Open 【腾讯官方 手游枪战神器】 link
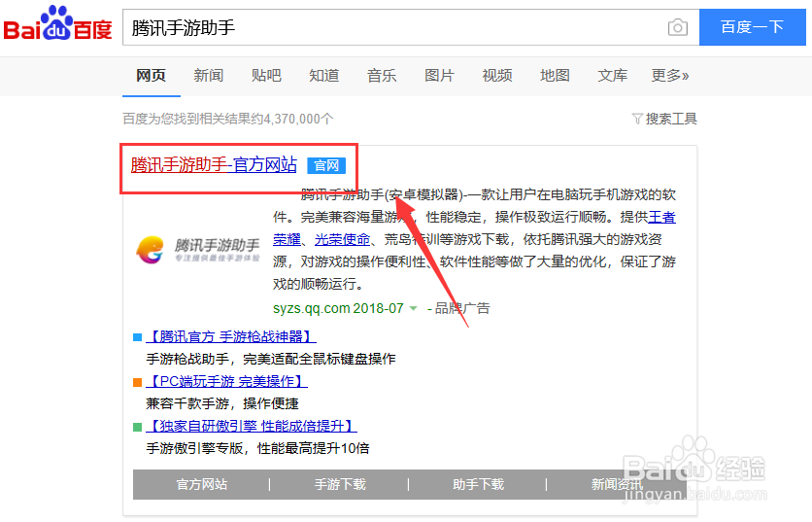812x522 pixels. [231, 337]
